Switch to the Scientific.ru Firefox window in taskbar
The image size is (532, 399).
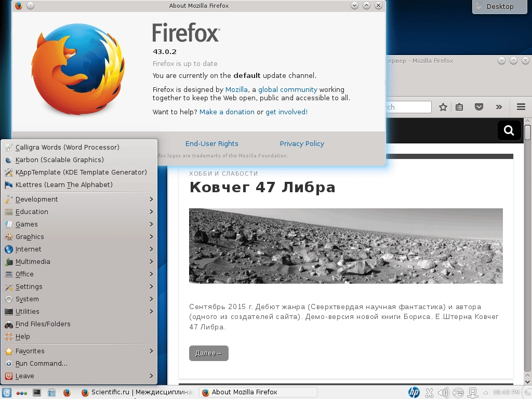[x=137, y=392]
